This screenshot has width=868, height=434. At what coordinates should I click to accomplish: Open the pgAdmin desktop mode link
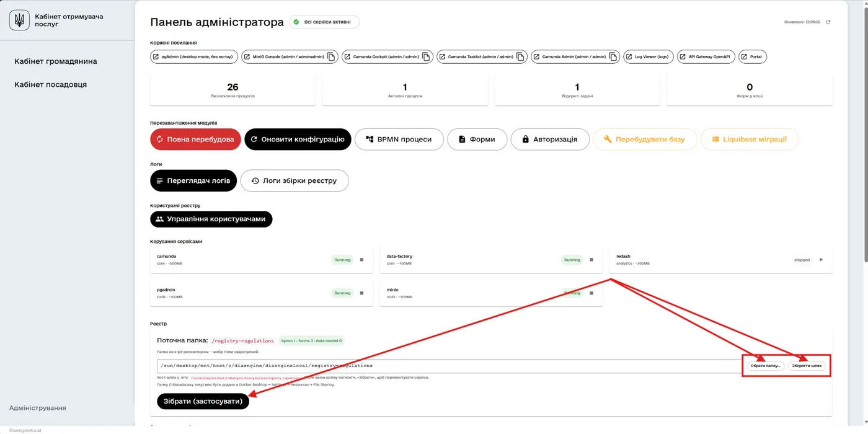click(194, 57)
